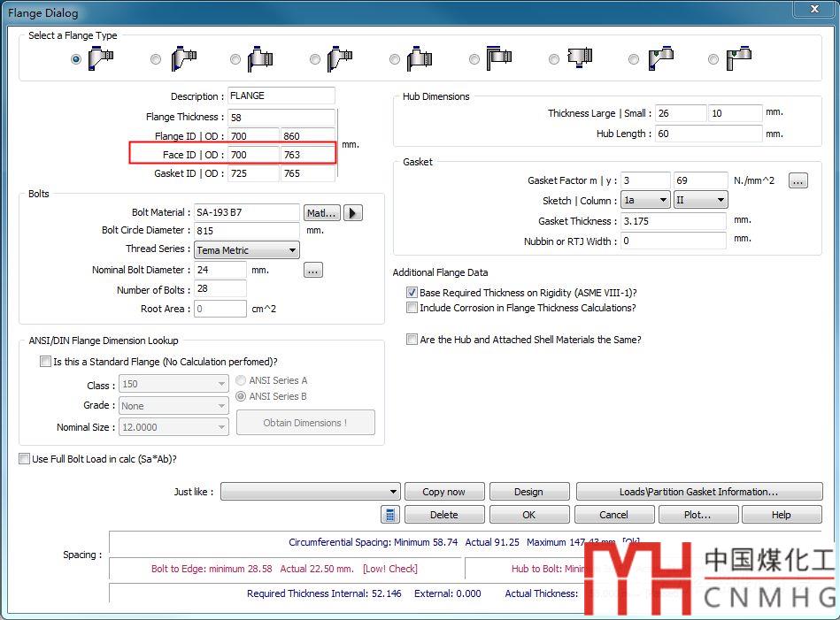Select the eighth flange type radio button
Image resolution: width=840 pixels, height=620 pixels.
[x=634, y=59]
